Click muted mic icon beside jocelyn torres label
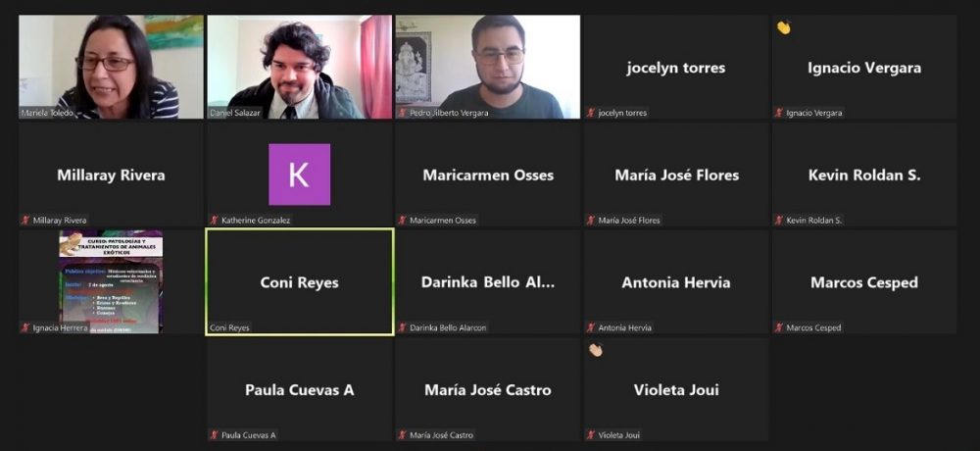Screen dimensions: 980x451 point(591,113)
